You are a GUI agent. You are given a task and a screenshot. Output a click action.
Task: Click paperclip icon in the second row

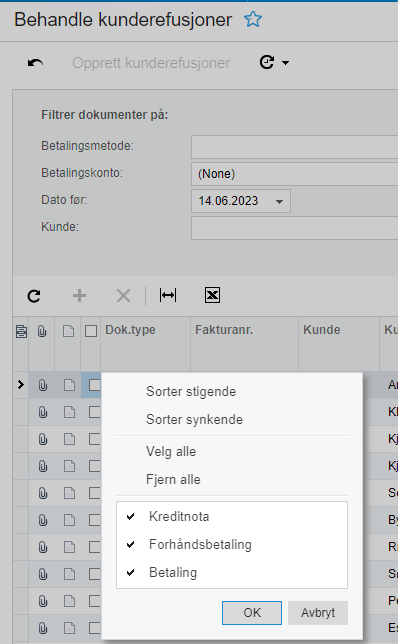(43, 412)
